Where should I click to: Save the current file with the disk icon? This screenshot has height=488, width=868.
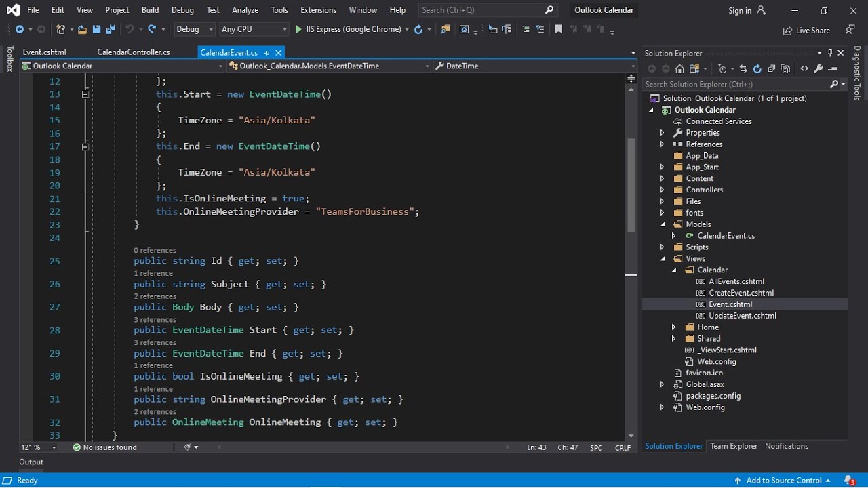(96, 29)
